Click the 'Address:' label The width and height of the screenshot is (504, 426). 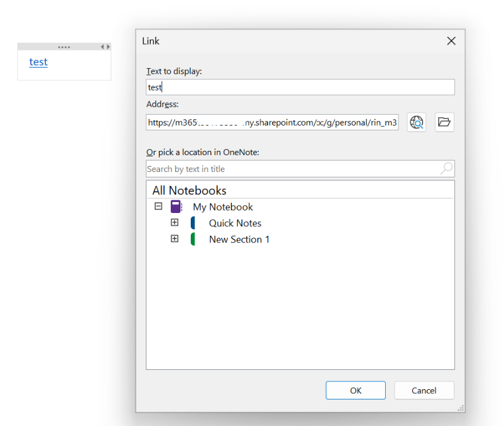point(162,104)
